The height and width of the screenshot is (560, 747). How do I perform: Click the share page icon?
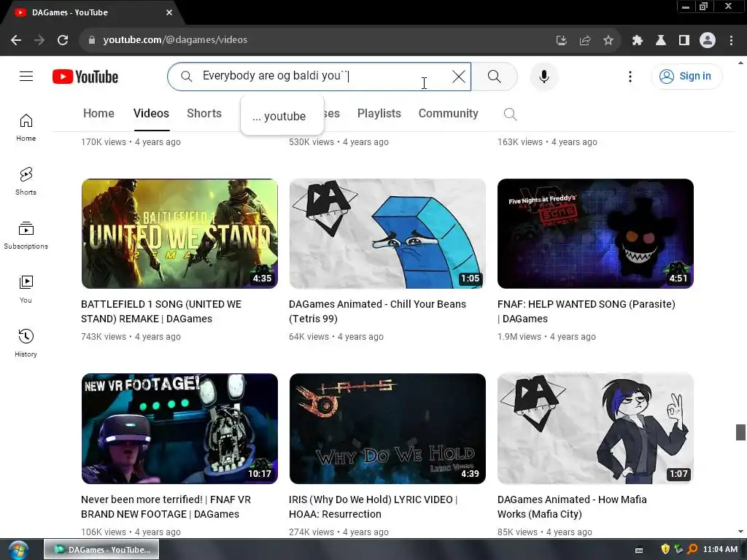584,41
